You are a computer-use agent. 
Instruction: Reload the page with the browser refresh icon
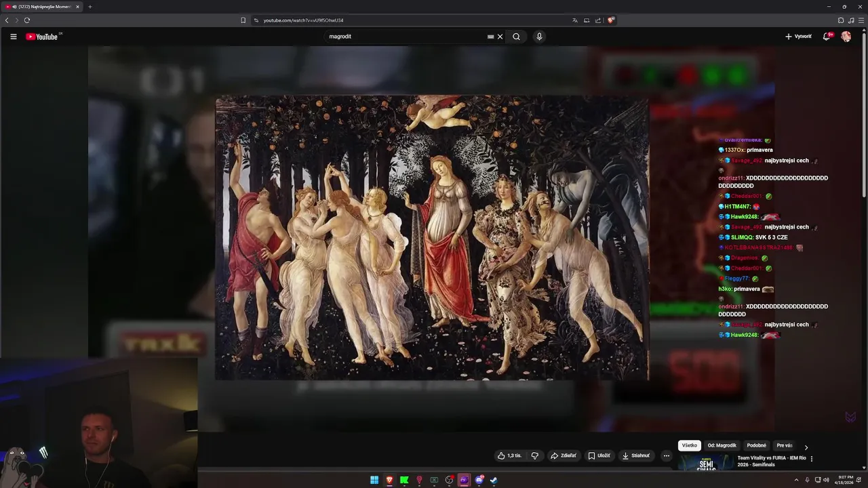(26, 20)
